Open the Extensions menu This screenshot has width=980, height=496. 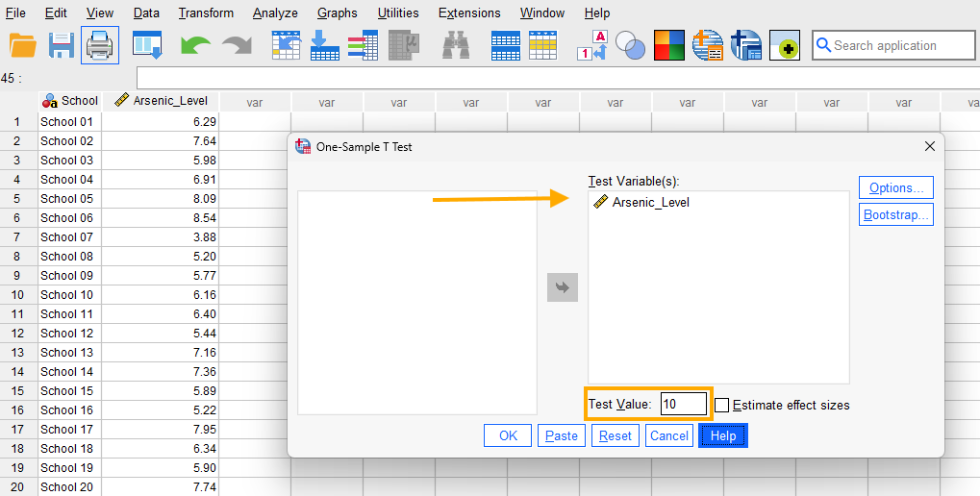469,12
